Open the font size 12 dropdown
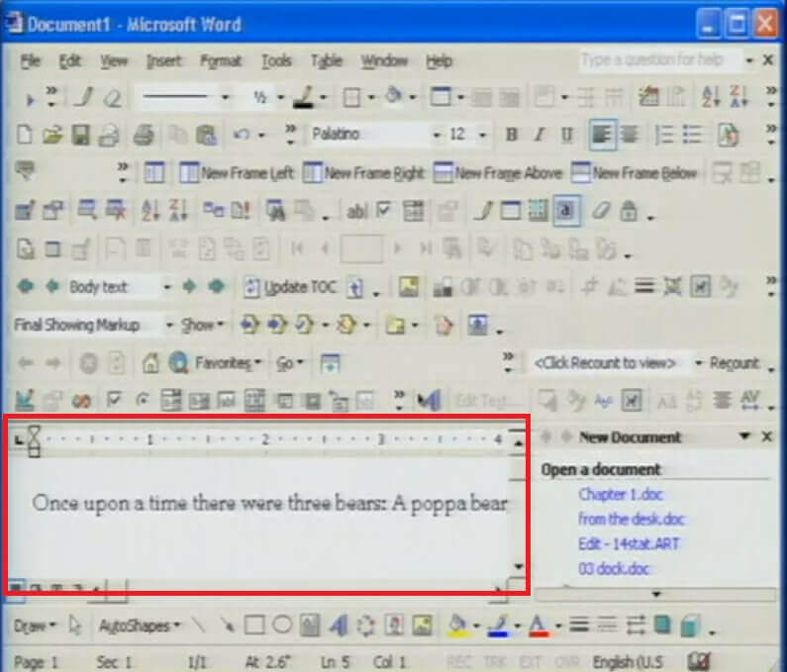This screenshot has width=787, height=672. (x=482, y=135)
